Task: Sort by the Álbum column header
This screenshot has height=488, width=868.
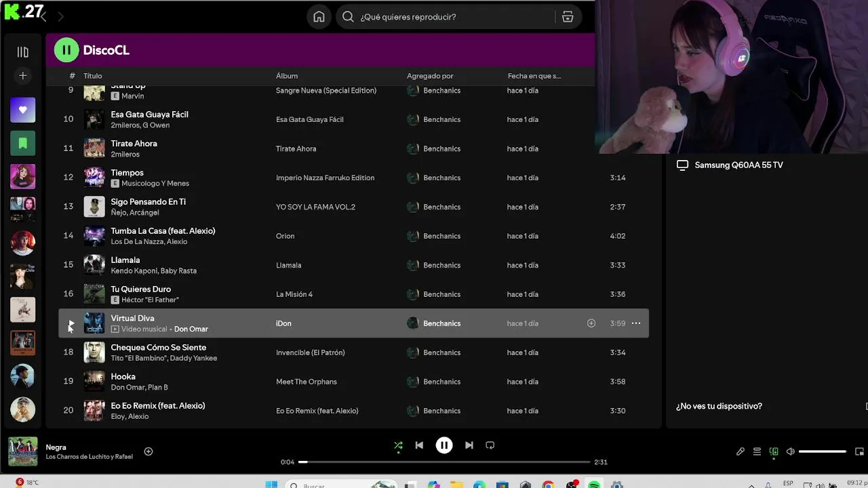Action: click(x=287, y=76)
